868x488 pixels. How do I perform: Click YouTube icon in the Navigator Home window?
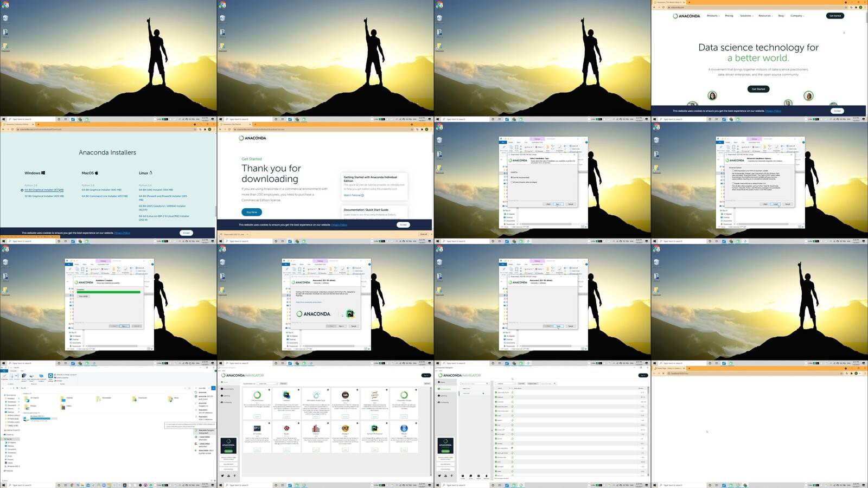228,476
